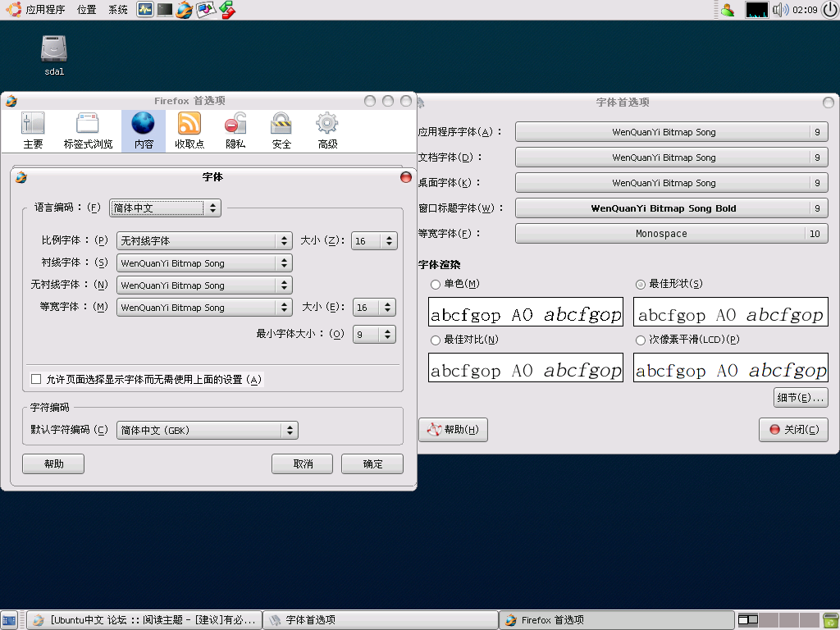Viewport: 840px width, 630px height.
Task: Select the Best shapes (最佳形状) radio
Action: [640, 285]
